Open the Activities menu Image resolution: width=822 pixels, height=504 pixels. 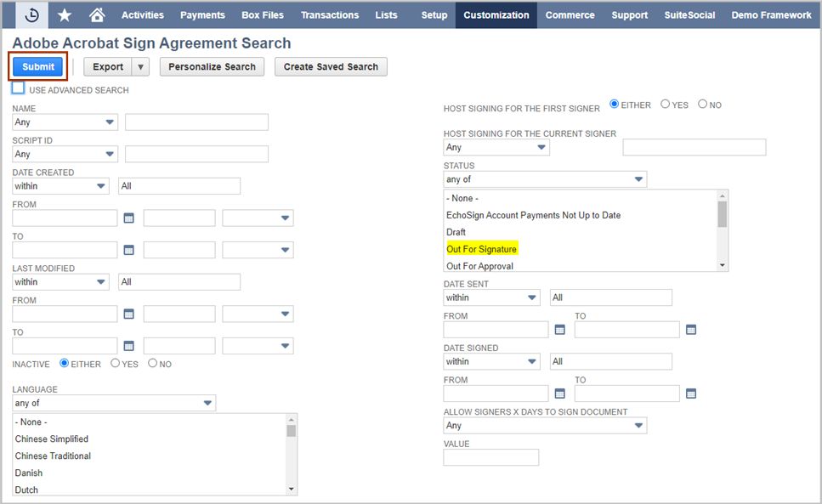143,15
